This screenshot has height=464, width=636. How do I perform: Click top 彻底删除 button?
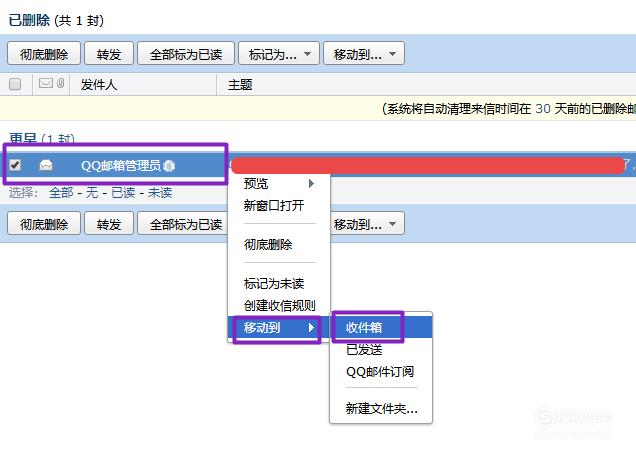pos(44,54)
